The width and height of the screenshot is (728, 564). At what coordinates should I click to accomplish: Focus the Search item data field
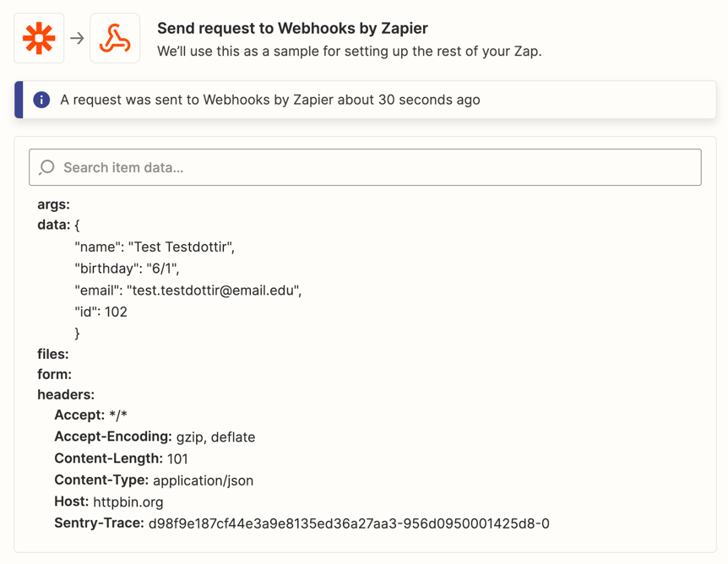coord(365,167)
